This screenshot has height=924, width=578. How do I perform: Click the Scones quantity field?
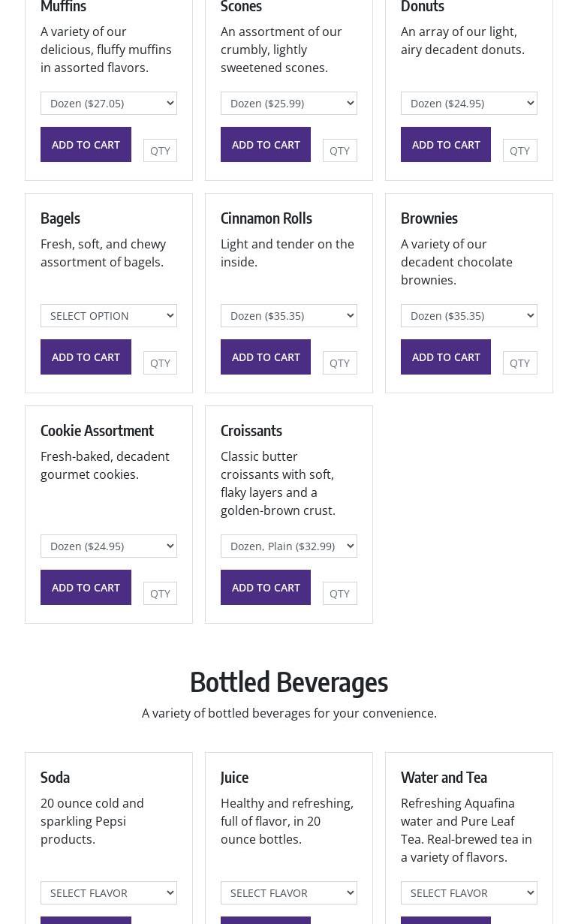pos(339,150)
